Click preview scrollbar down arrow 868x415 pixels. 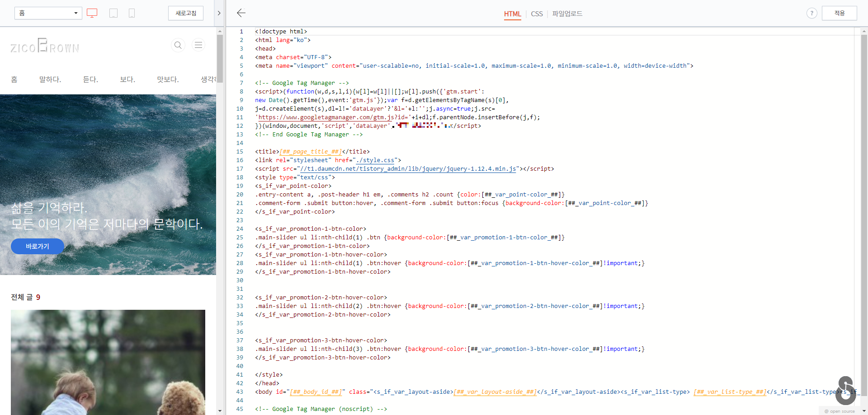click(x=220, y=411)
